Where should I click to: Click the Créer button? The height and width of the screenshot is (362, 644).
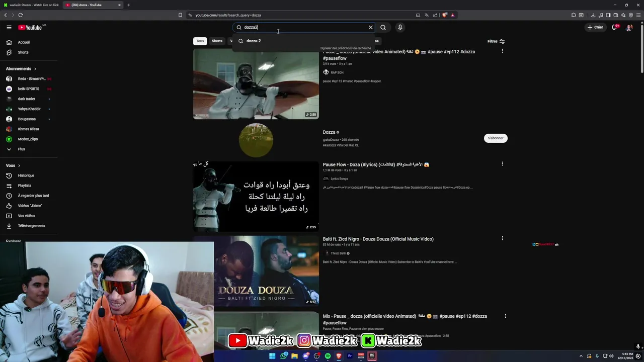pyautogui.click(x=595, y=28)
